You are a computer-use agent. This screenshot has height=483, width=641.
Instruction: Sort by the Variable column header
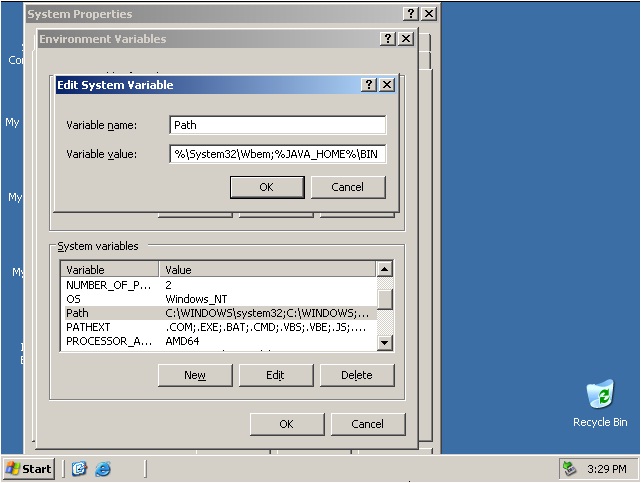click(110, 270)
